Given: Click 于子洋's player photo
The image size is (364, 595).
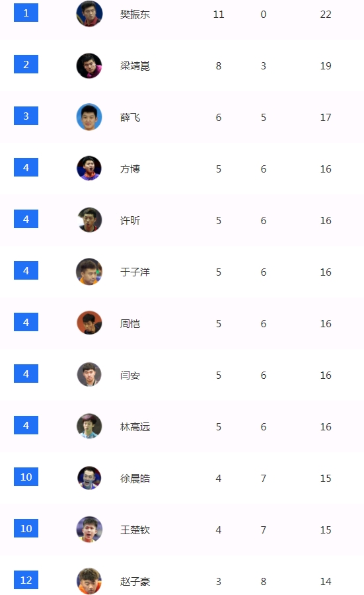Looking at the screenshot, I should click(89, 272).
